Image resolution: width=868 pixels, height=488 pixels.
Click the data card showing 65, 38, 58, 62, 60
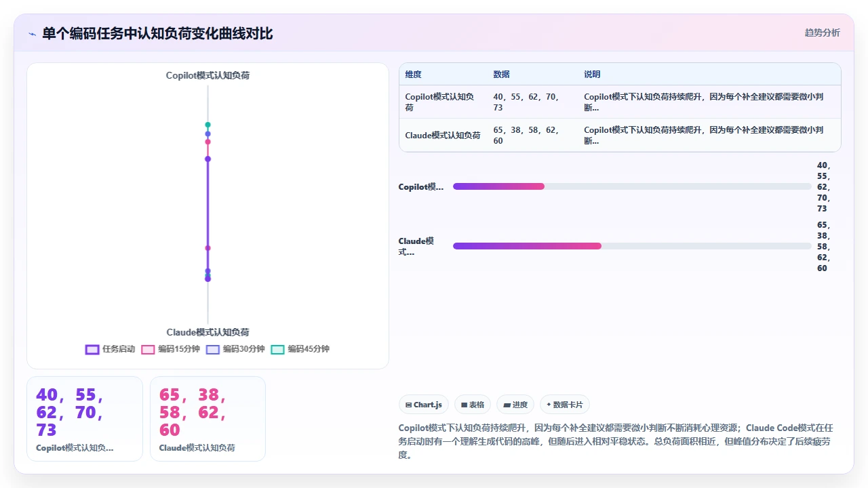click(208, 419)
